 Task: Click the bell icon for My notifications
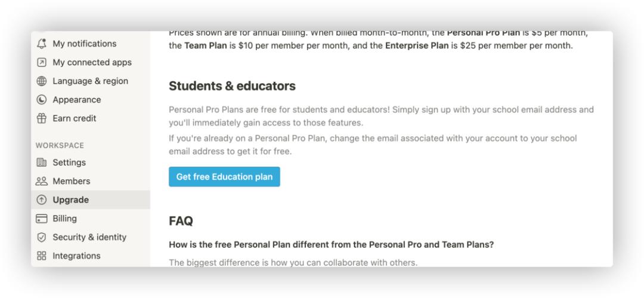(x=42, y=44)
